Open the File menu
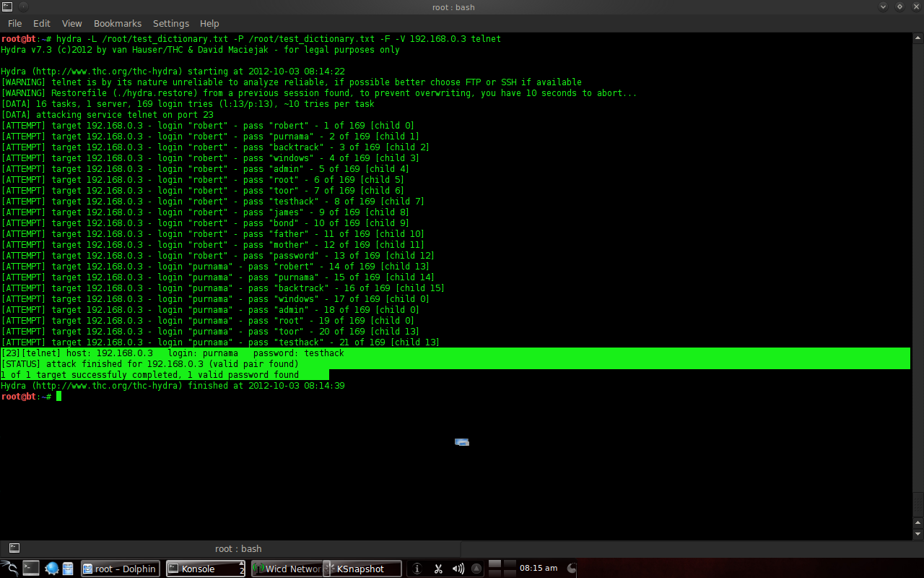Screen dimensions: 924x578 [14, 23]
